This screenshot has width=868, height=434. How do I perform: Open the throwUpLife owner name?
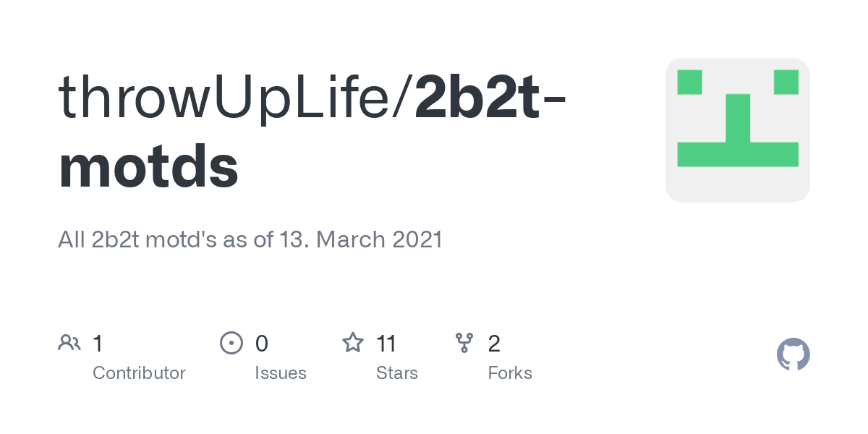[x=231, y=97]
